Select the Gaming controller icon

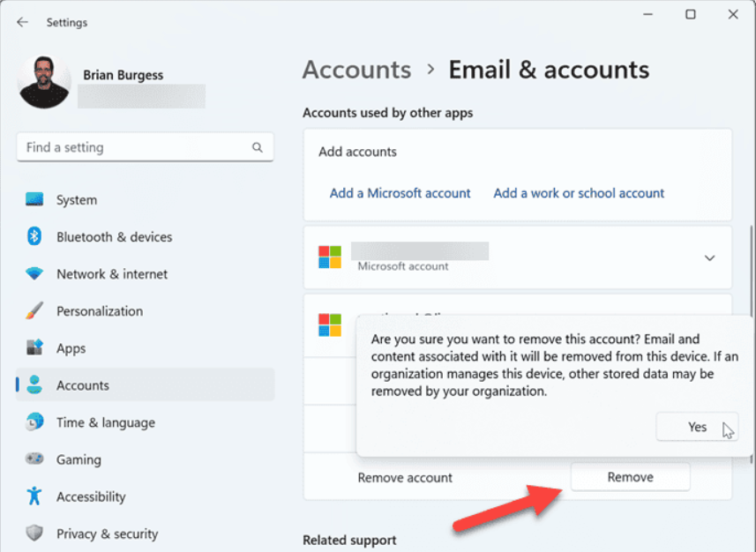pyautogui.click(x=34, y=459)
